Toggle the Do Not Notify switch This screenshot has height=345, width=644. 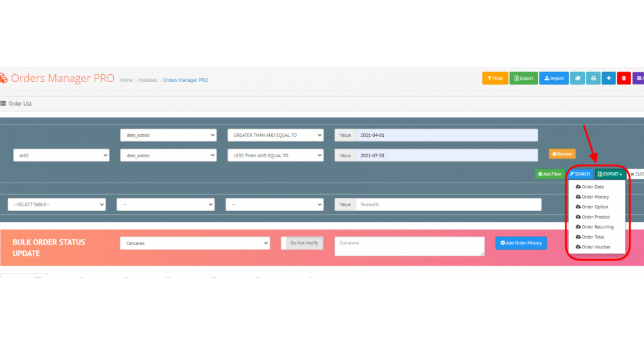(x=302, y=243)
